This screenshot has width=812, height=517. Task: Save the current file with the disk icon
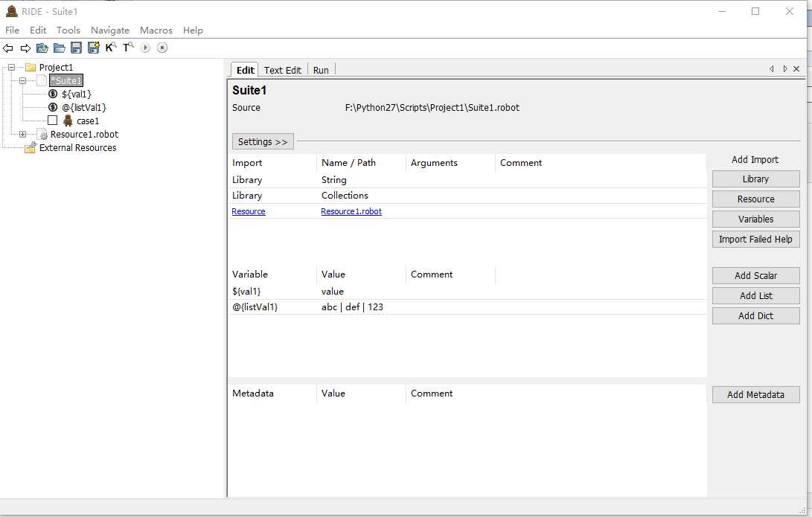coord(76,48)
